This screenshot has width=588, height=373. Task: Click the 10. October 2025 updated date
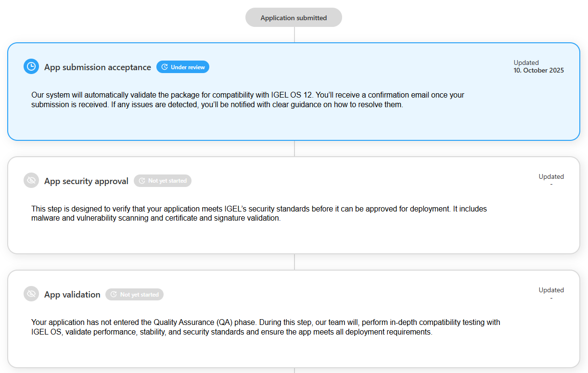(x=538, y=70)
